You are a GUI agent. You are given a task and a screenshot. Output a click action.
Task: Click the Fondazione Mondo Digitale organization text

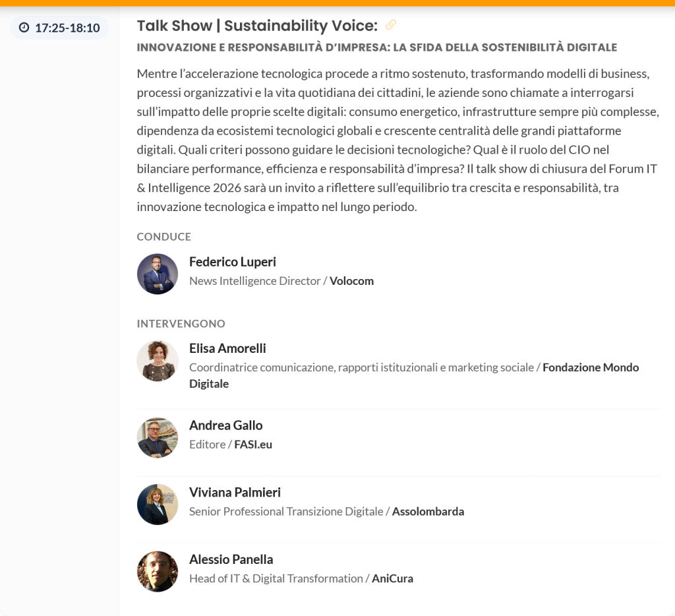click(590, 367)
